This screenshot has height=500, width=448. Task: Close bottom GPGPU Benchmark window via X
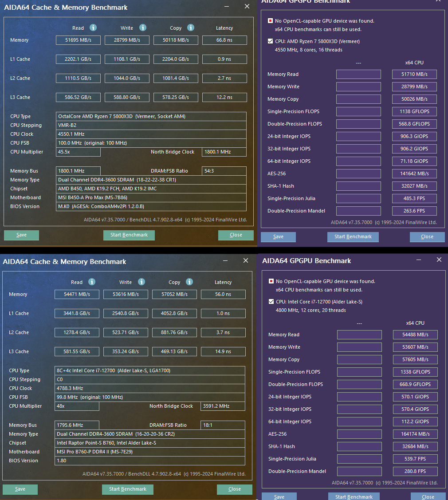(439, 260)
